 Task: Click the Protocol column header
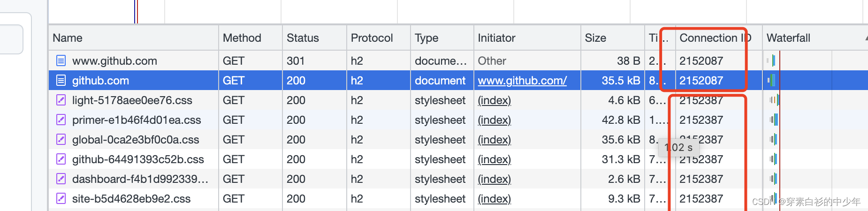(372, 38)
